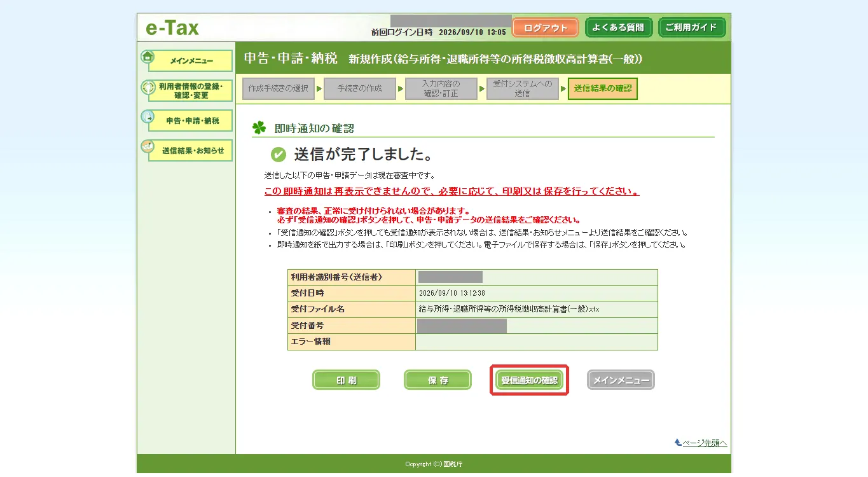This screenshot has height=477, width=868.
Task: Click the clover icon beside 即時通知の確認
Action: pyautogui.click(x=259, y=128)
